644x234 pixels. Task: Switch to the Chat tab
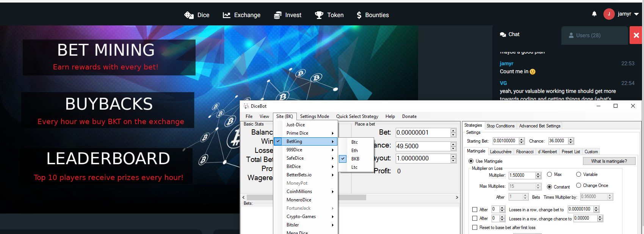pyautogui.click(x=509, y=35)
